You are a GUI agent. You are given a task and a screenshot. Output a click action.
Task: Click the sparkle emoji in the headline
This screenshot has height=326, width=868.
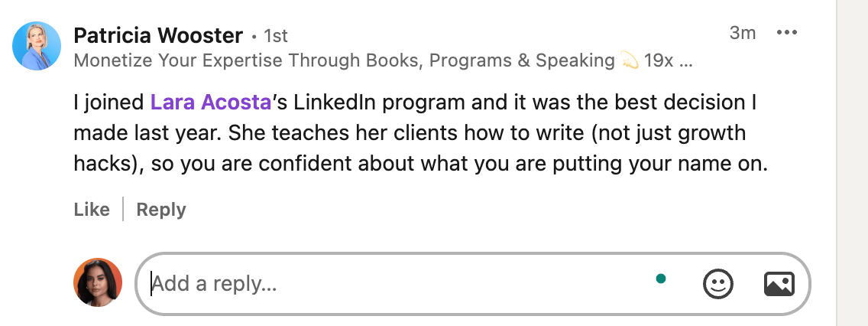tap(629, 61)
